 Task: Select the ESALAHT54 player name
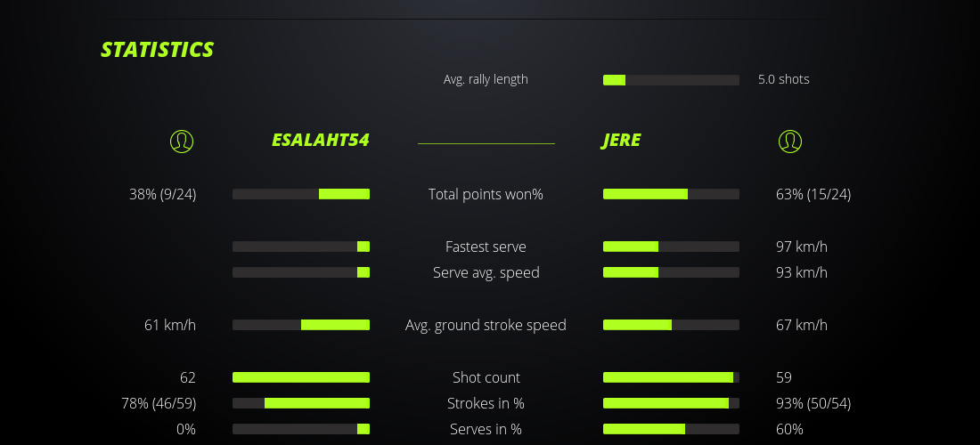(320, 141)
